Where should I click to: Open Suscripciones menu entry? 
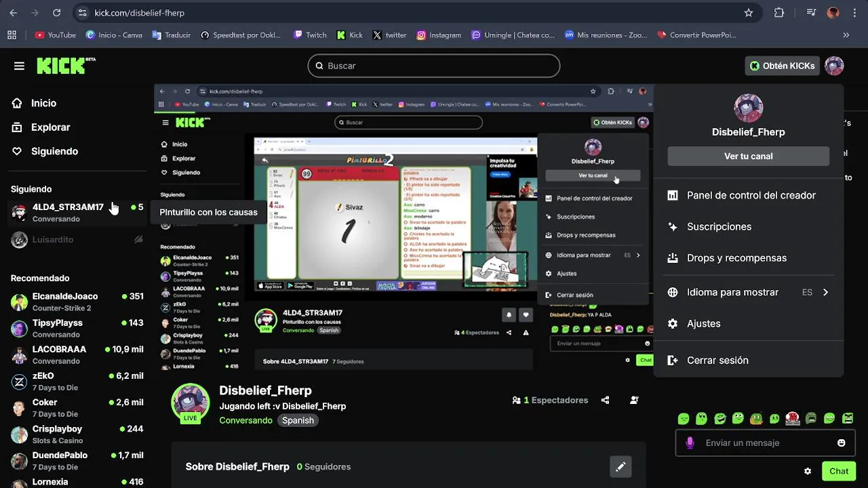(748, 226)
